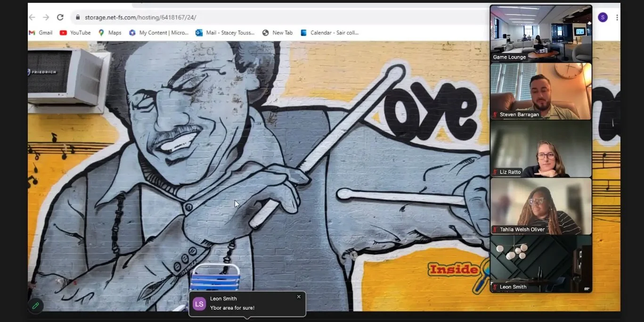Select Steven Barragan's video tile
The image size is (644, 322).
tap(541, 91)
